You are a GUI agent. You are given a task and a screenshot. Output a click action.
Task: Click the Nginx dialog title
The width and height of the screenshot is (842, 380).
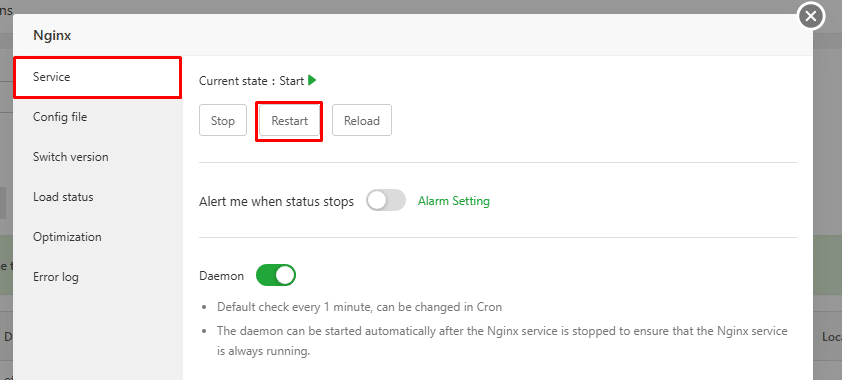(x=52, y=36)
